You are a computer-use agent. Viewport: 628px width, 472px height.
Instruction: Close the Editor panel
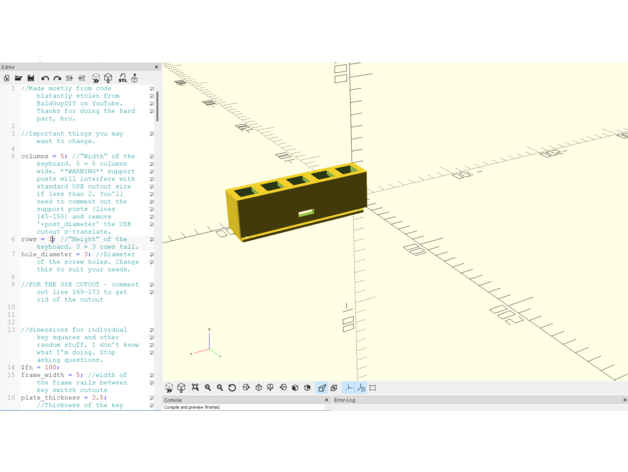(156, 67)
